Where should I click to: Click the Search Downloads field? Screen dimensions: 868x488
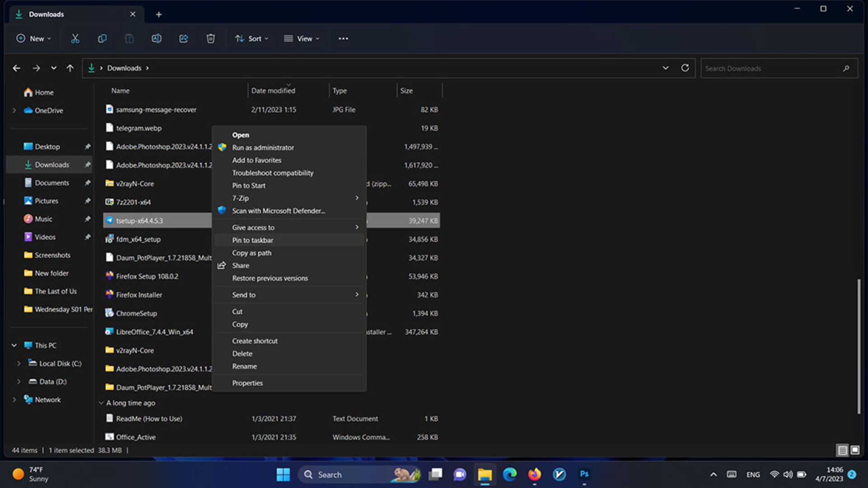(771, 68)
